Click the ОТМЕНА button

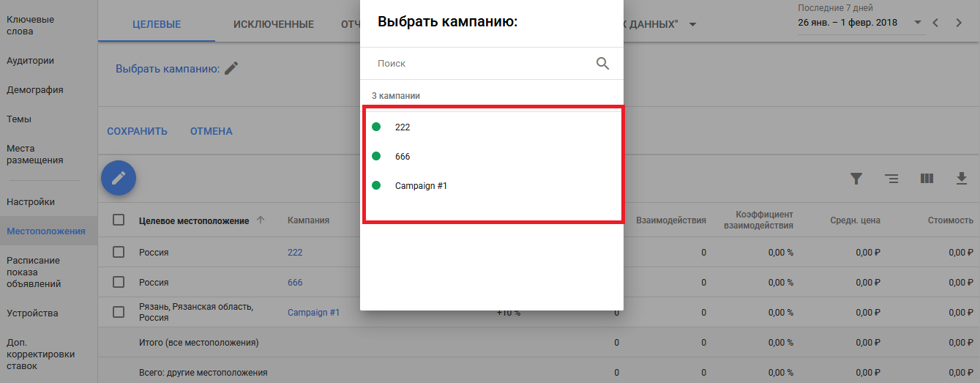coord(212,131)
